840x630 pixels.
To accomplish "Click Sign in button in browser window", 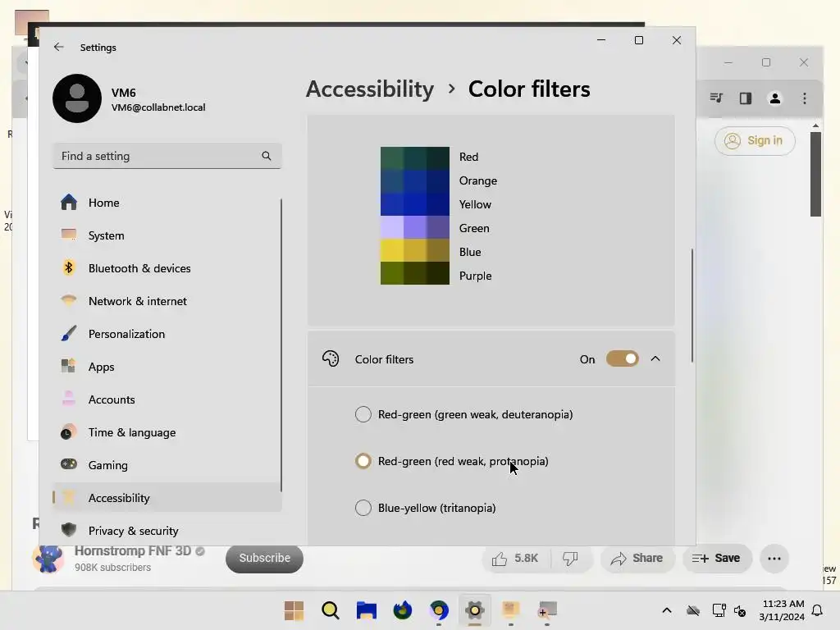I will 755,141.
